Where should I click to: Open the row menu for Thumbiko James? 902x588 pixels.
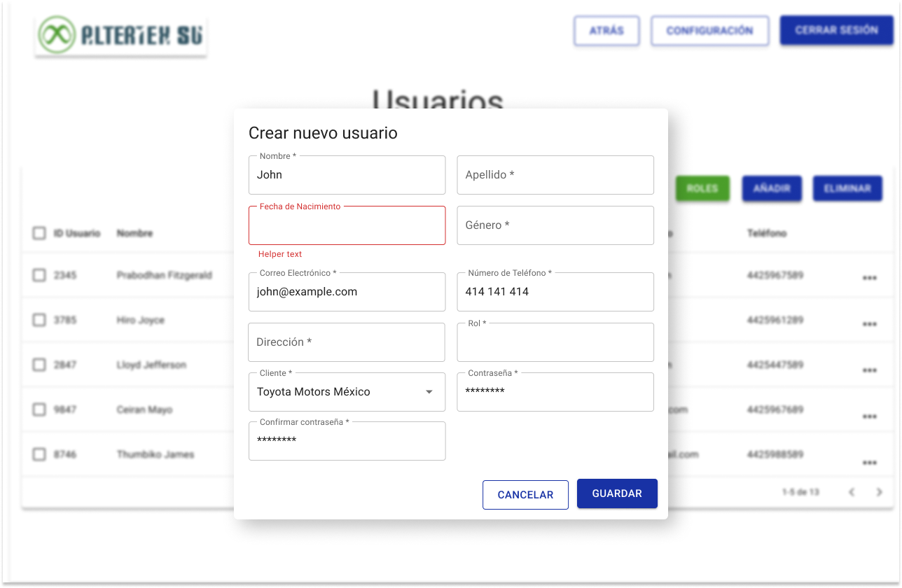pyautogui.click(x=870, y=463)
